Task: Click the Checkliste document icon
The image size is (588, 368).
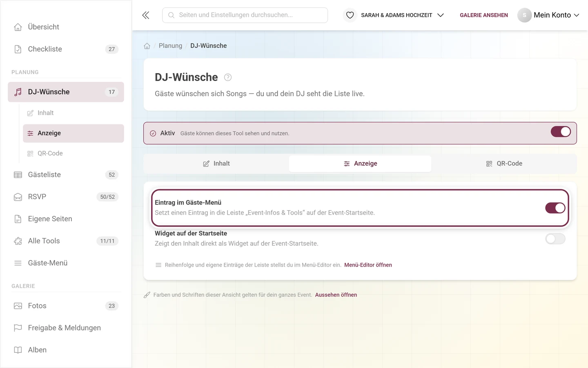Action: [18, 49]
